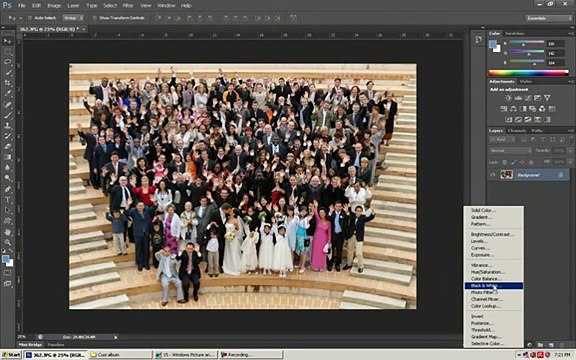Add a Hue/Saturation adjustment icon
Screen dimensions: 576x360
[504, 109]
